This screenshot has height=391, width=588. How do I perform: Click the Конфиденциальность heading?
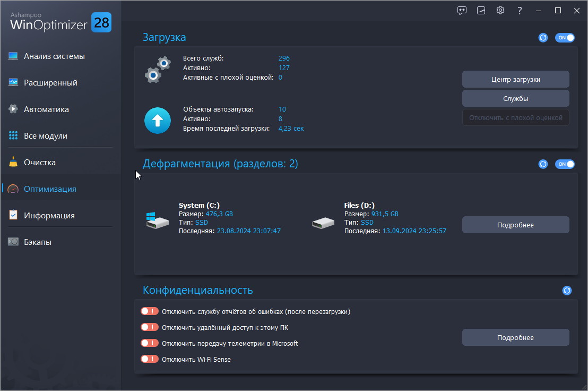point(197,290)
